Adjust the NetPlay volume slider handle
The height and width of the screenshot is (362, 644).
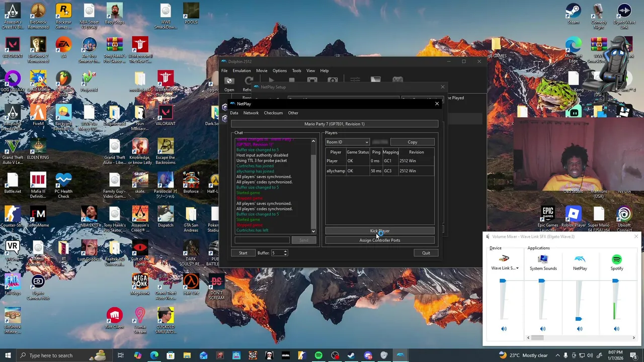tap(579, 319)
